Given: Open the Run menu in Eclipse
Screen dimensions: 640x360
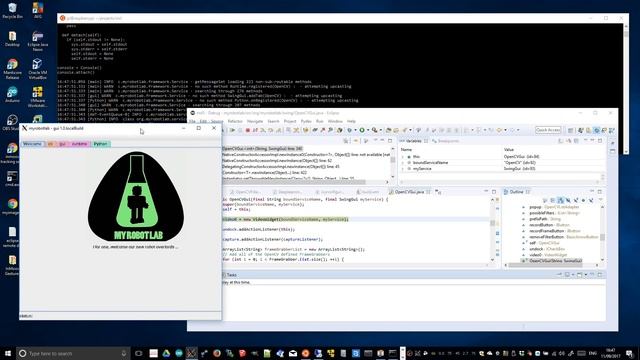Looking at the screenshot, I should [320, 121].
